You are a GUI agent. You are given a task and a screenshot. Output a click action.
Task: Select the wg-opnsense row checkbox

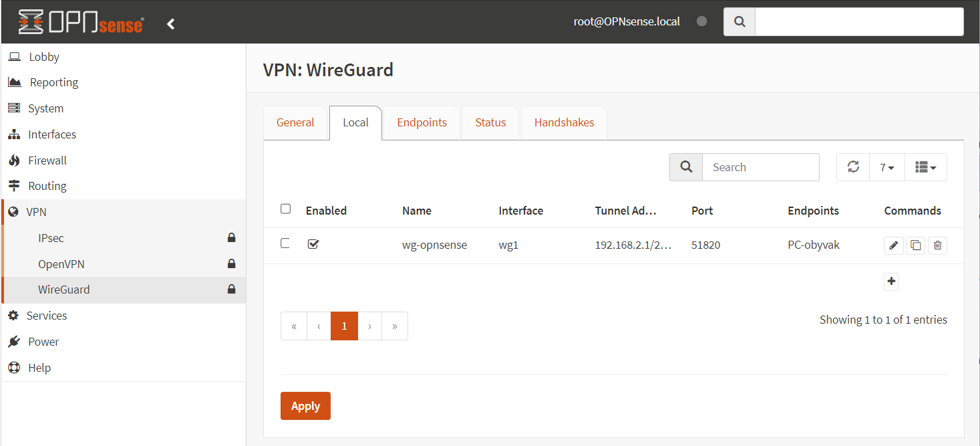coord(286,244)
